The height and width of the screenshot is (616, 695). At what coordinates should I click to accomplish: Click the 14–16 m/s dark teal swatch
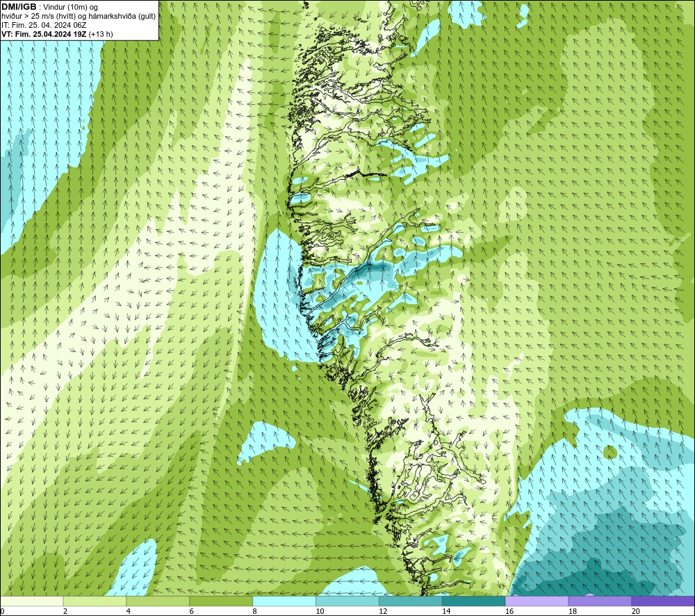tap(473, 601)
